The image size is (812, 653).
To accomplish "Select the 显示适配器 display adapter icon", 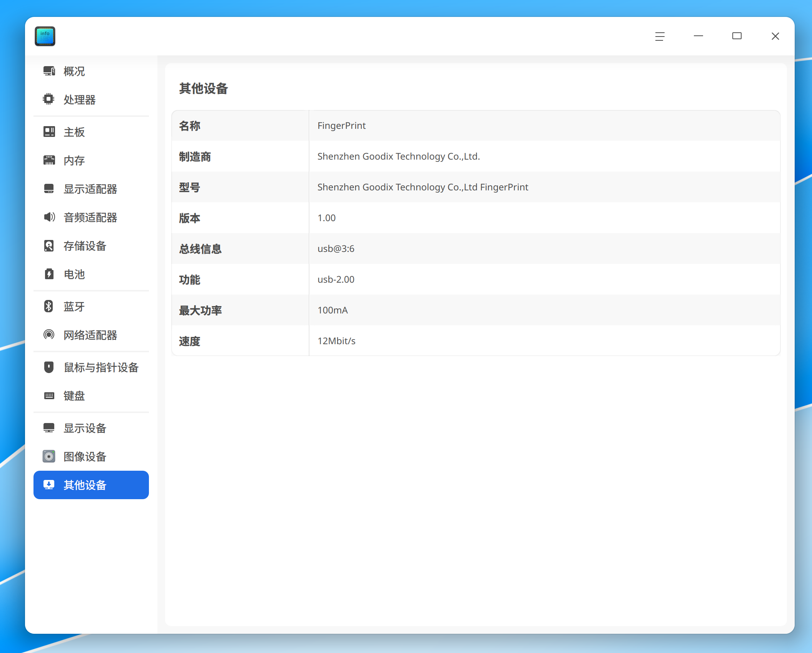I will pos(49,188).
